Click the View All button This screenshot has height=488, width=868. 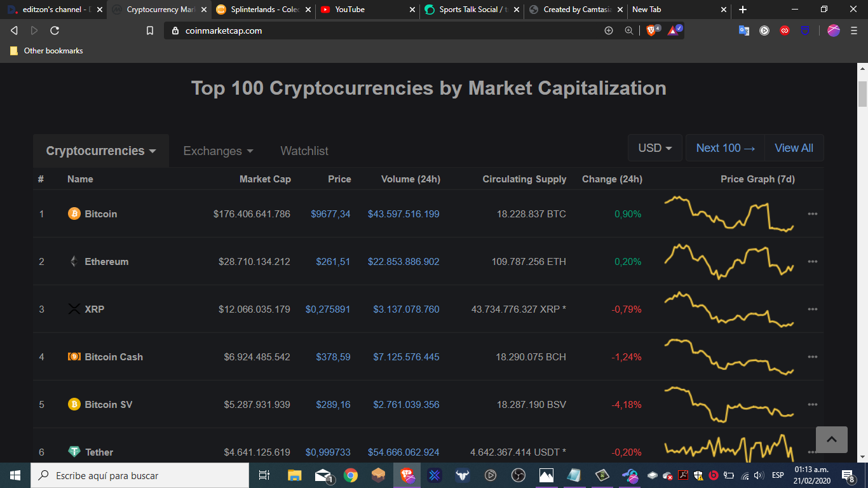[794, 148]
